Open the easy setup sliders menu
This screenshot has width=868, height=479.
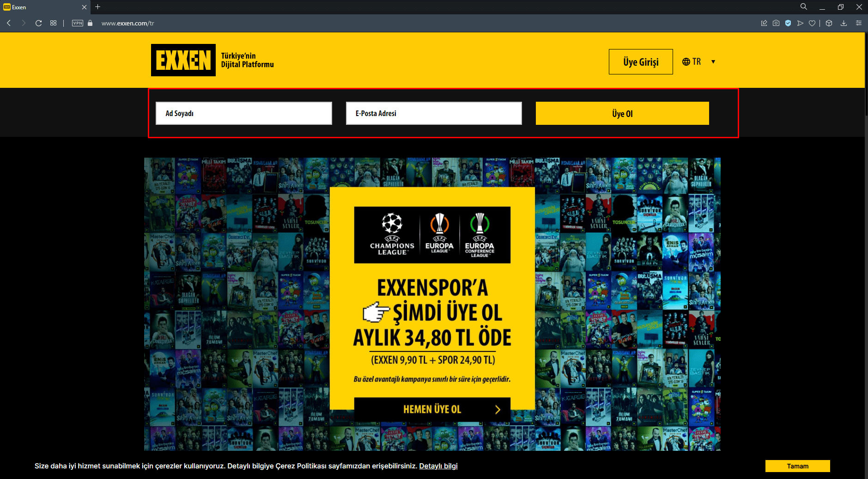click(x=859, y=23)
